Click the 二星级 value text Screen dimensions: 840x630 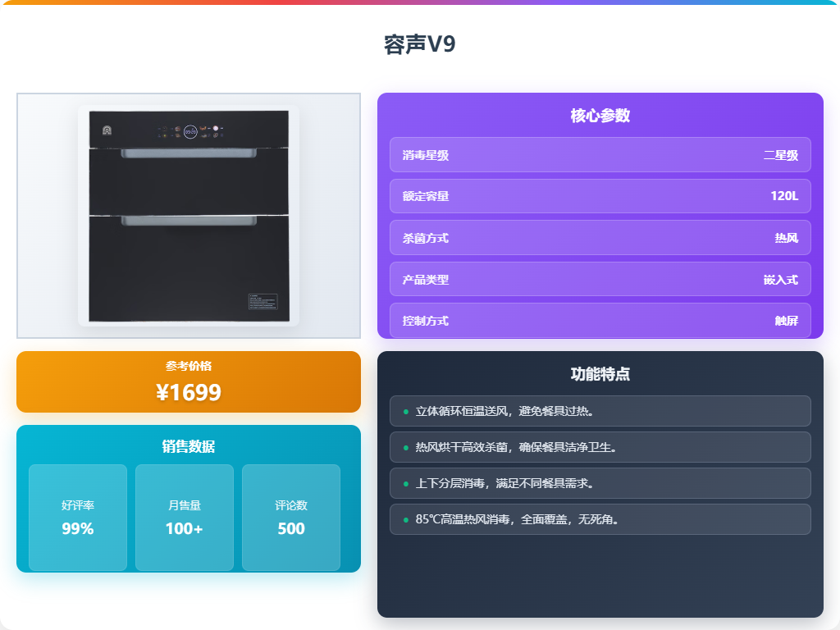(x=781, y=155)
